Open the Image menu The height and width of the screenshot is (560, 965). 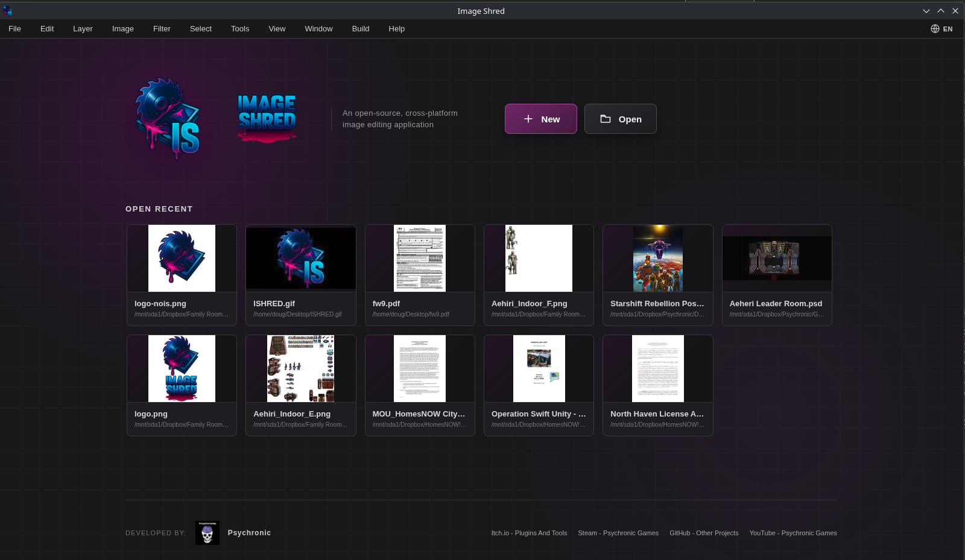[123, 29]
